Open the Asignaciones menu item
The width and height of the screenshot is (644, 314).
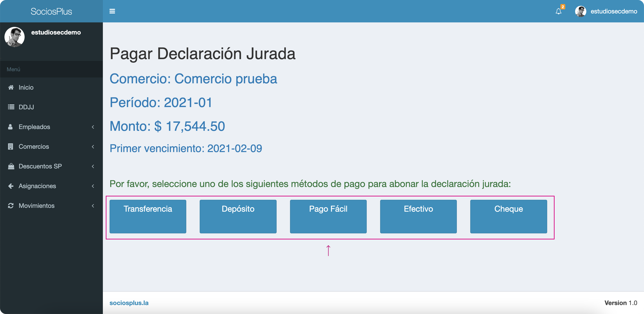51,186
